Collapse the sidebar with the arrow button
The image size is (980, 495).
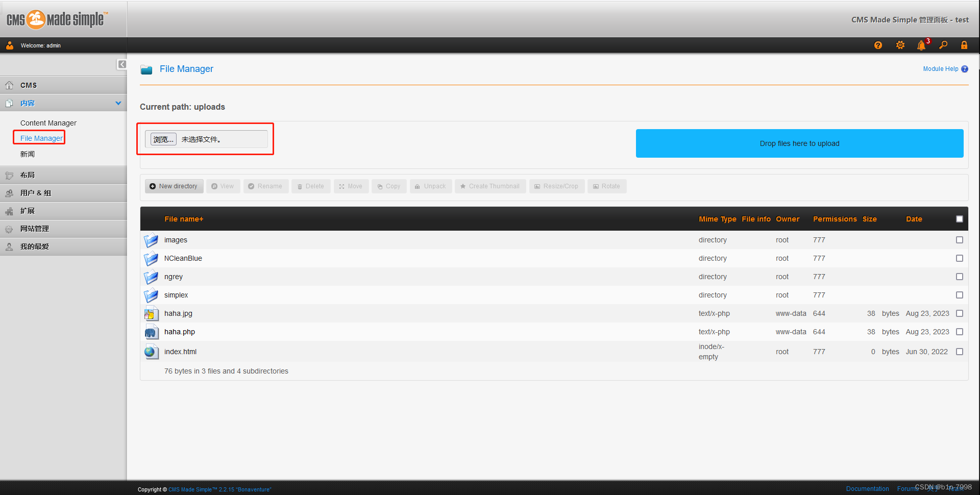click(x=122, y=64)
